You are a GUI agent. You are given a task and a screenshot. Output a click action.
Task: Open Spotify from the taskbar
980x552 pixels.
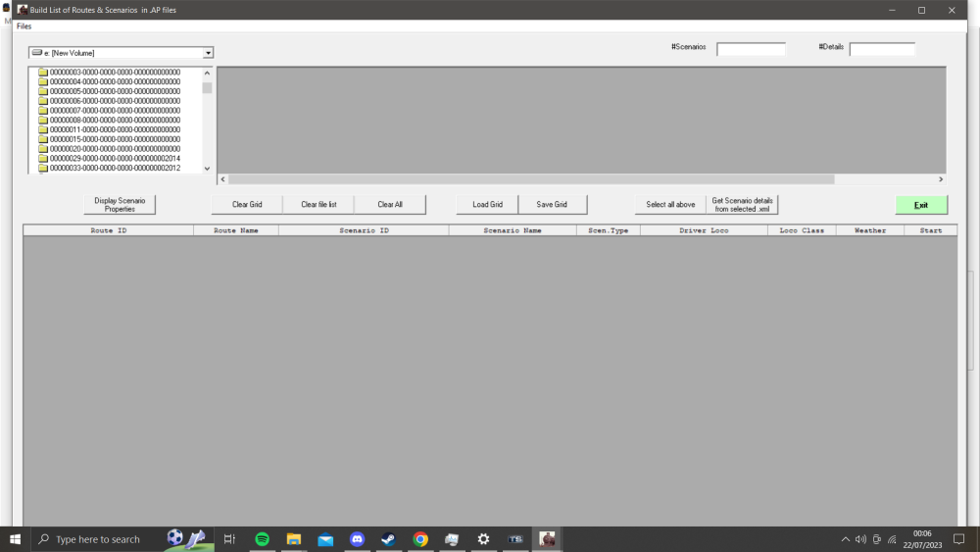262,539
